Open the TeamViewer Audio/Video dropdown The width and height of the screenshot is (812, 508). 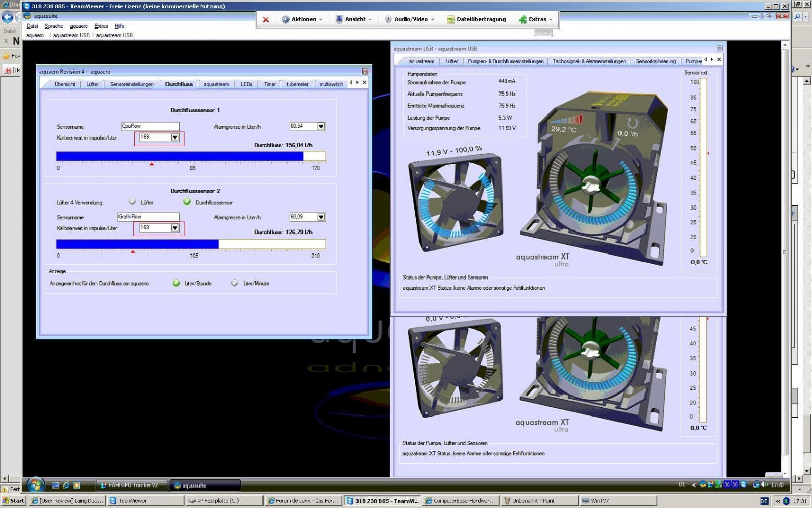click(x=410, y=19)
